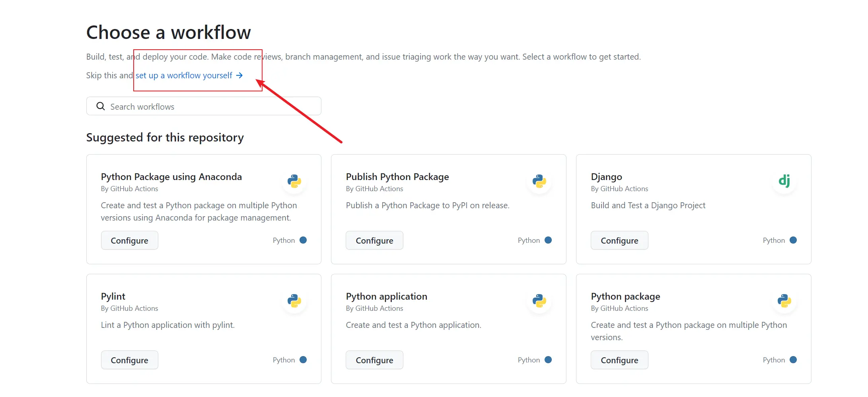This screenshot has height=397, width=868.
Task: Click 'By GitHub Actions' under Publish Python Package
Action: coord(374,189)
